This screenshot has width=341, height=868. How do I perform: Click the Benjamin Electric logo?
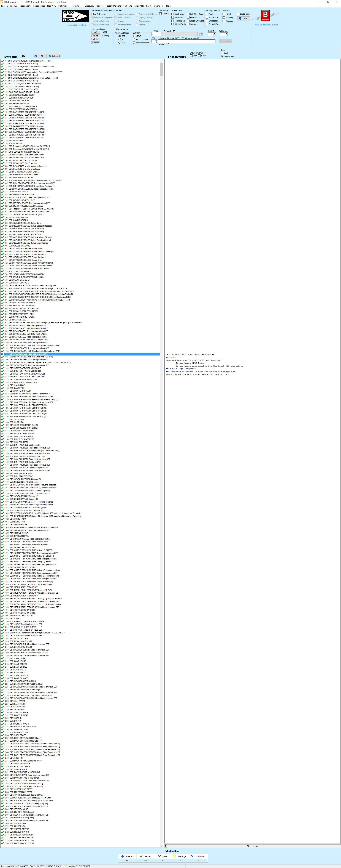coord(266,16)
